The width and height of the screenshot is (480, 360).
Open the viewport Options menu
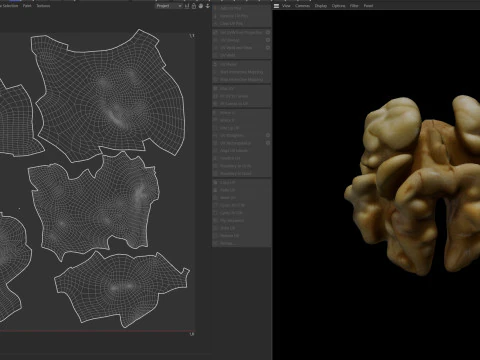click(338, 6)
